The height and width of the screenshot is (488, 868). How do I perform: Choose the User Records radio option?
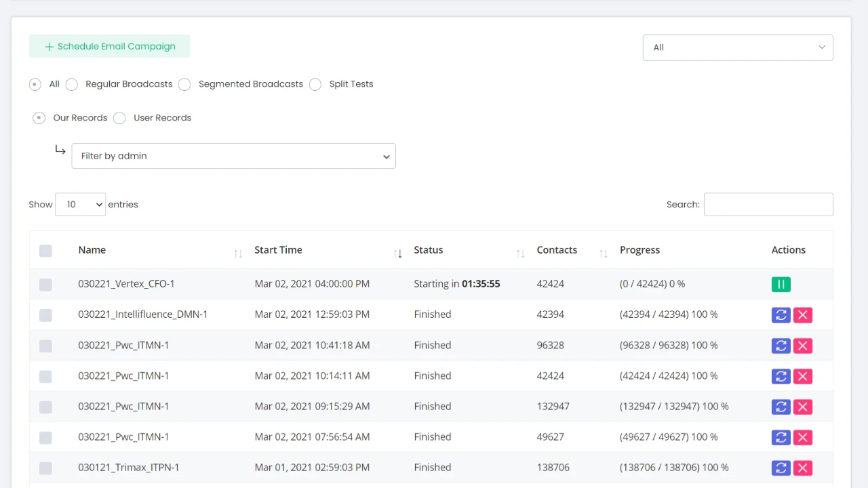119,118
